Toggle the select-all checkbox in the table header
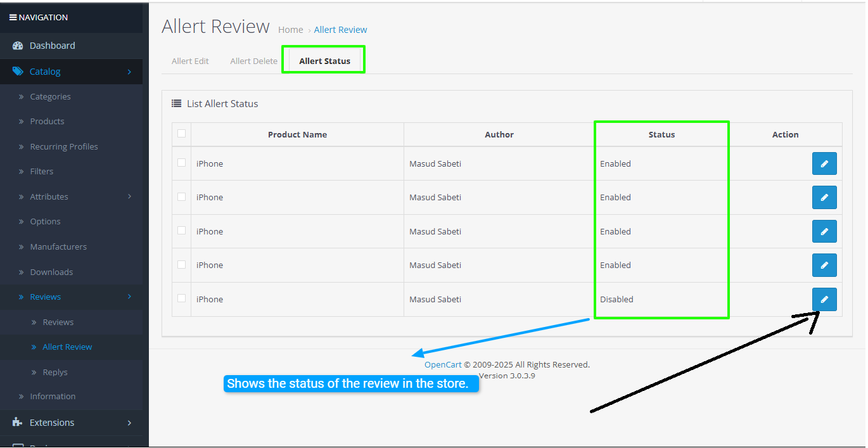Viewport: 868px width, 448px height. (182, 134)
